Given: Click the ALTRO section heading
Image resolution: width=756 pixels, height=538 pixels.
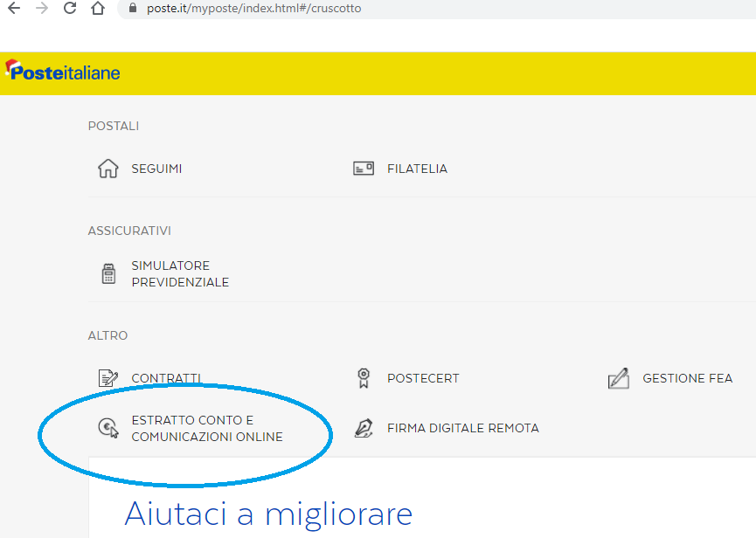Looking at the screenshot, I should [108, 335].
